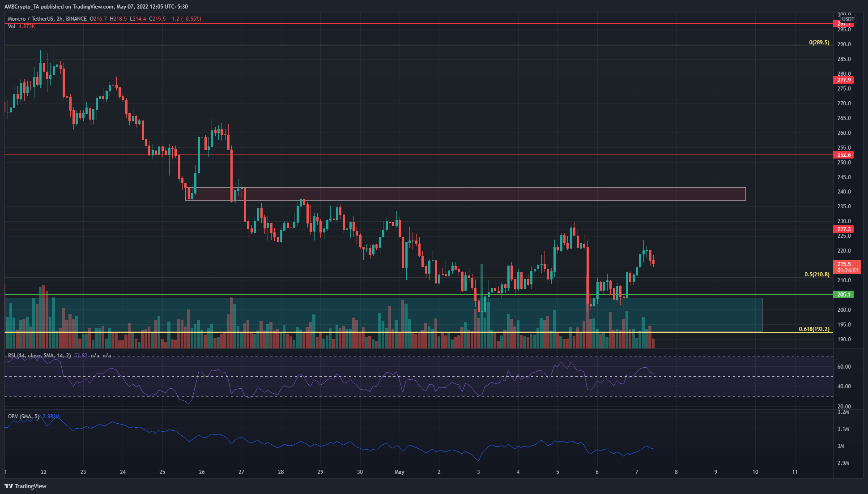
Task: Click the Vol 4.973K volume indicator label
Action: (x=21, y=26)
